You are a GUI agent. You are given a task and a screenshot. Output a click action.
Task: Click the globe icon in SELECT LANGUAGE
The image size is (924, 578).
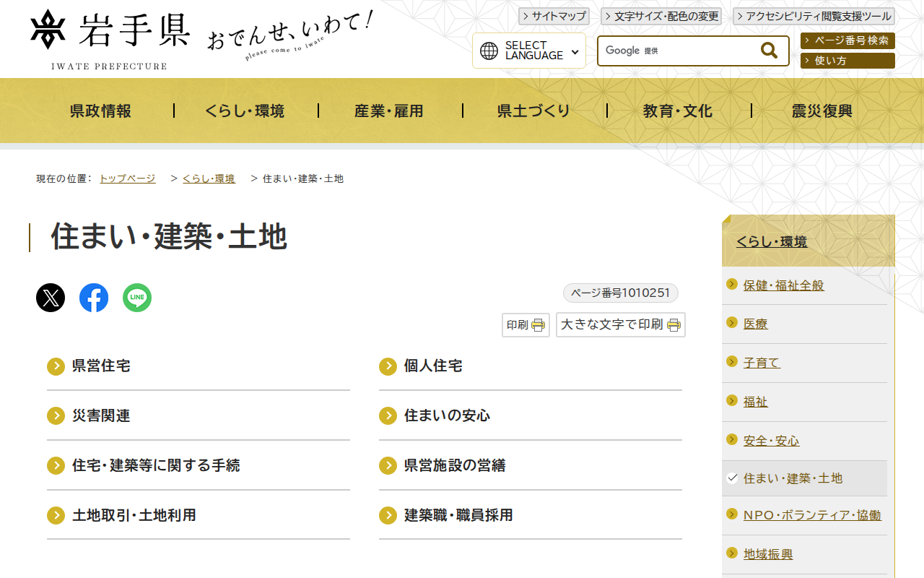point(490,51)
